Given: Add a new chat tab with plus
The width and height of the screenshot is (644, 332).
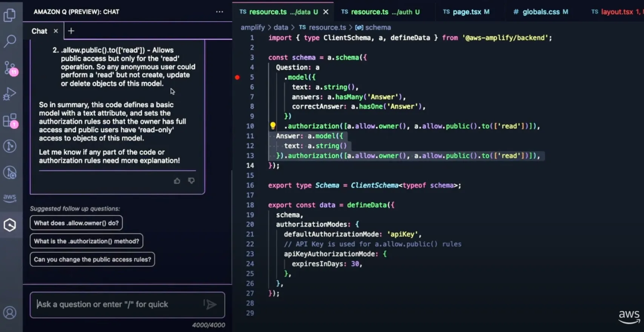Looking at the screenshot, I should click(71, 31).
